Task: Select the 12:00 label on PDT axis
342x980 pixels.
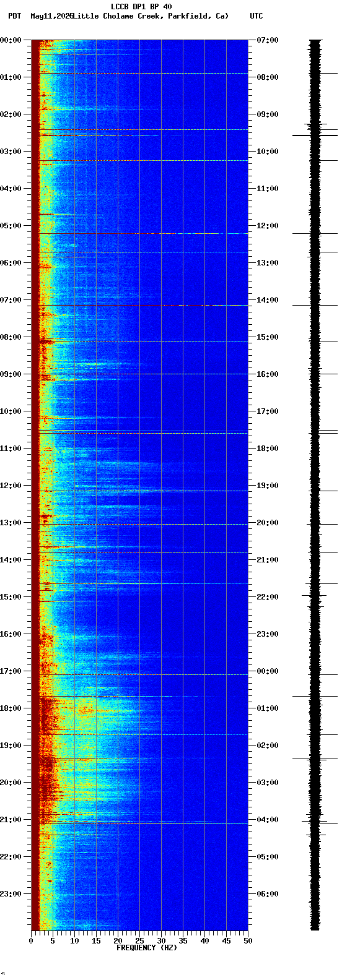Action: (x=11, y=486)
